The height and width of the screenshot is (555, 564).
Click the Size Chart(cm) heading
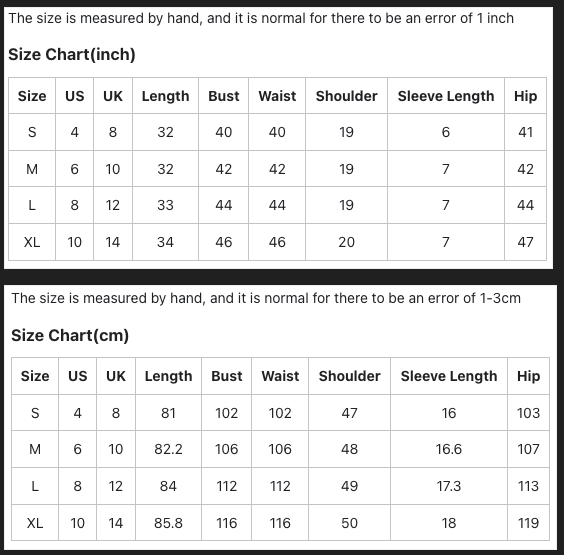(70, 335)
